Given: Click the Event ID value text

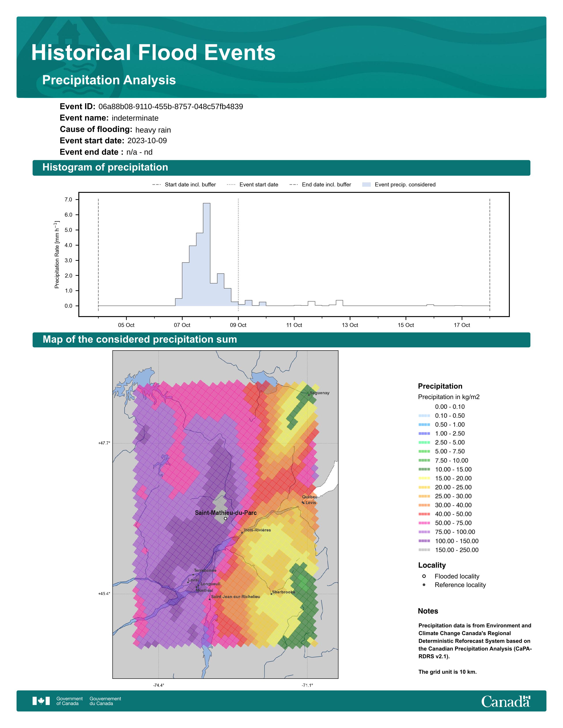Looking at the screenshot, I should tap(170, 107).
